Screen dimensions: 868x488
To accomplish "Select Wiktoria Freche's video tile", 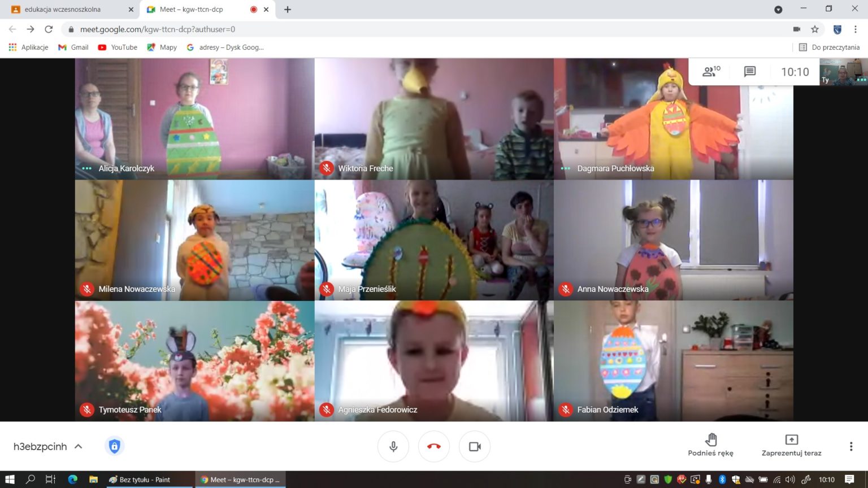I will (x=434, y=119).
